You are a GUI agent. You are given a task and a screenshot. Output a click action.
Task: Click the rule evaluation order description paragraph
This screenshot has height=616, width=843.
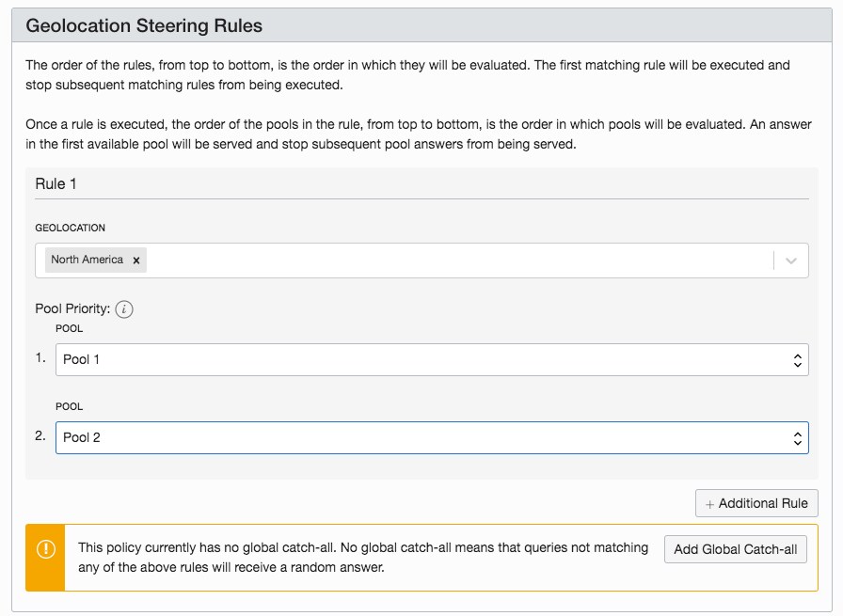click(x=407, y=74)
